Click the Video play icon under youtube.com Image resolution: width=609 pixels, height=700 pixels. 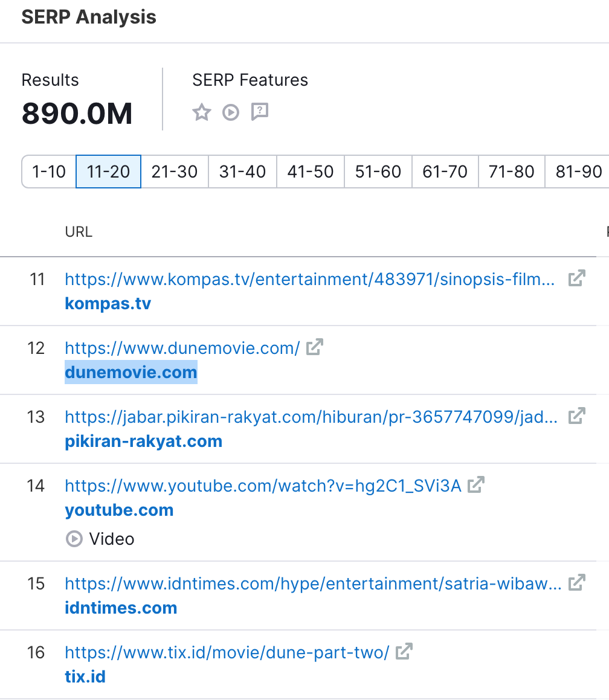[x=74, y=539]
